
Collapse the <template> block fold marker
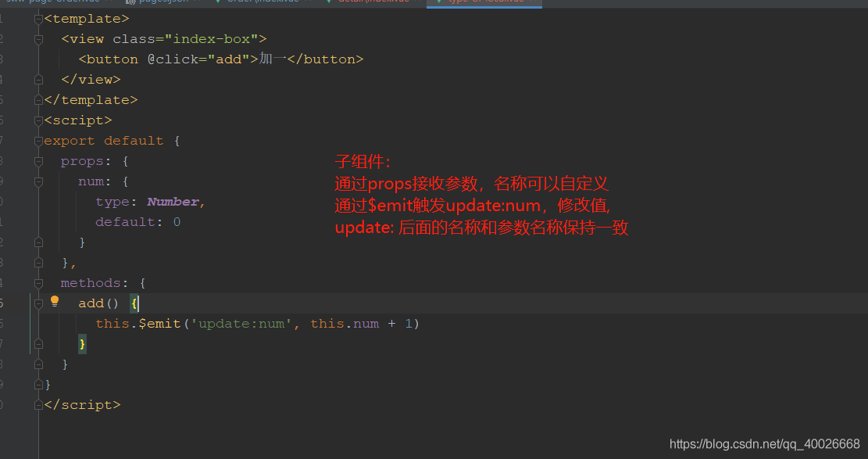[x=38, y=19]
